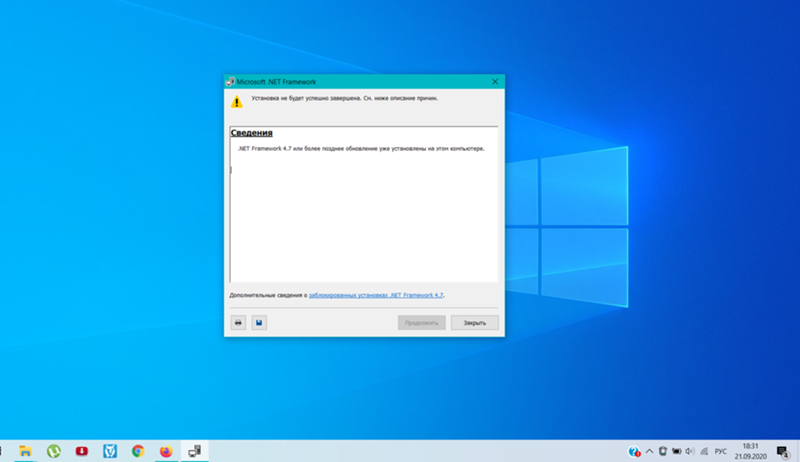
Task: Open the blue V-logo app on taskbar
Action: [x=110, y=451]
